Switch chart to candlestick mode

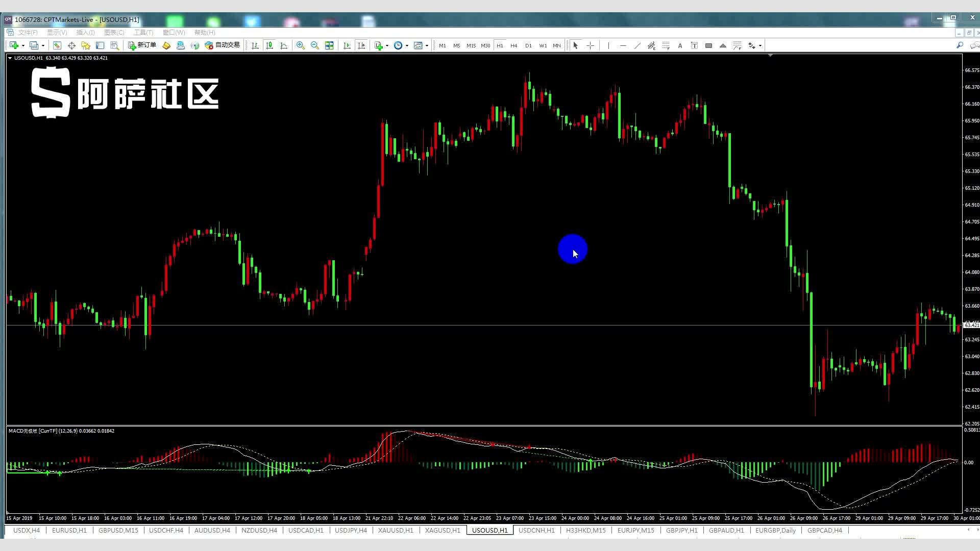coord(269,45)
